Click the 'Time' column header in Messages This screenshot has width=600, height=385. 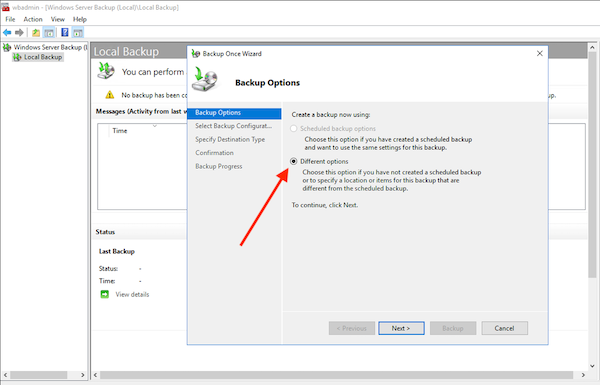[x=120, y=131]
